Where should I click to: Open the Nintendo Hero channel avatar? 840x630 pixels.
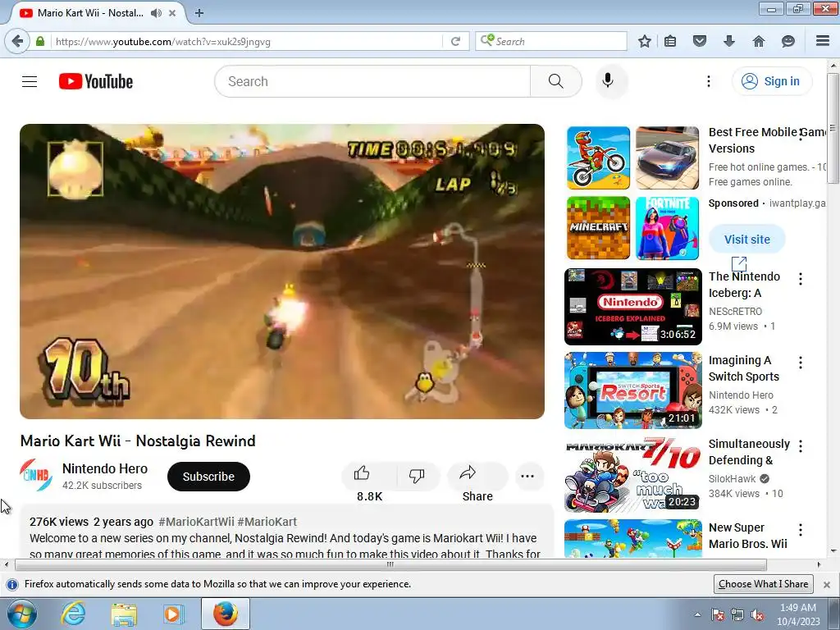[36, 476]
